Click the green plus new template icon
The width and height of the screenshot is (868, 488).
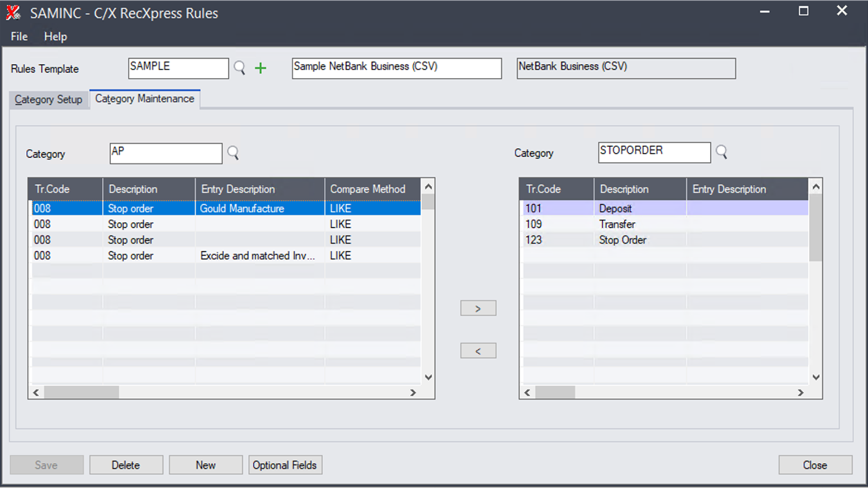tap(260, 68)
